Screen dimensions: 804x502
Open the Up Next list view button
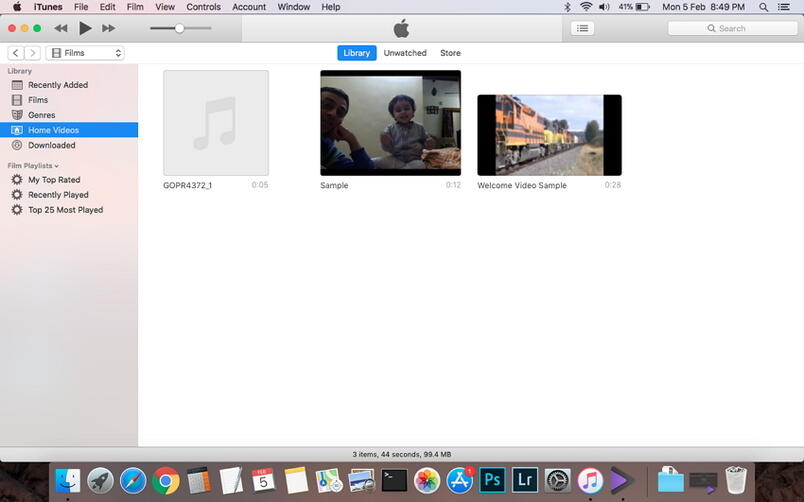coord(582,28)
